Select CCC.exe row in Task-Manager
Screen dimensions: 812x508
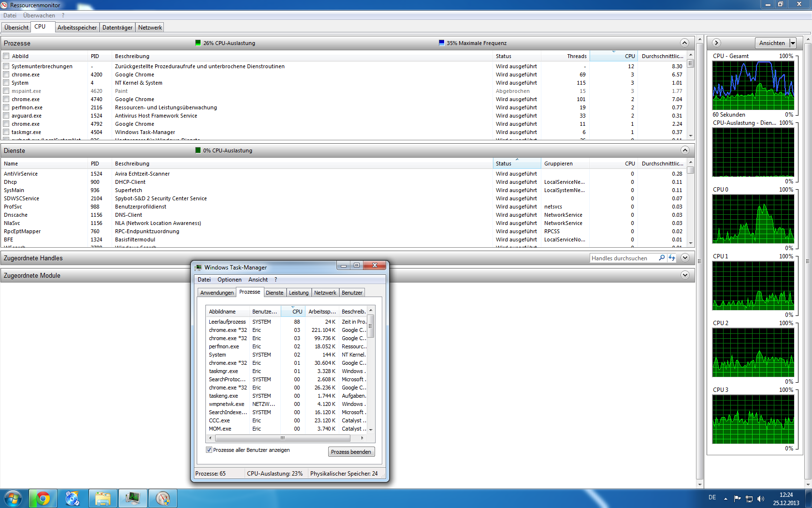[x=286, y=420]
